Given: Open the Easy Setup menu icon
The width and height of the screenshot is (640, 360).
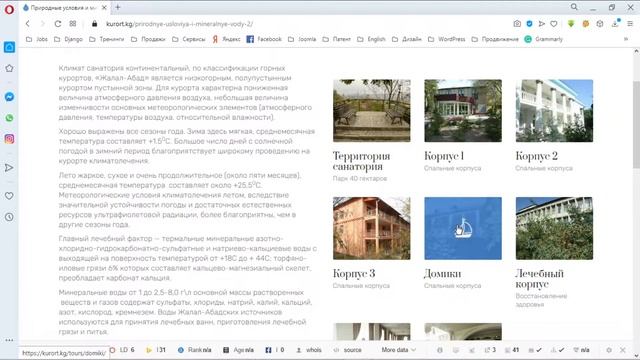Looking at the screenshot, I should point(630,24).
